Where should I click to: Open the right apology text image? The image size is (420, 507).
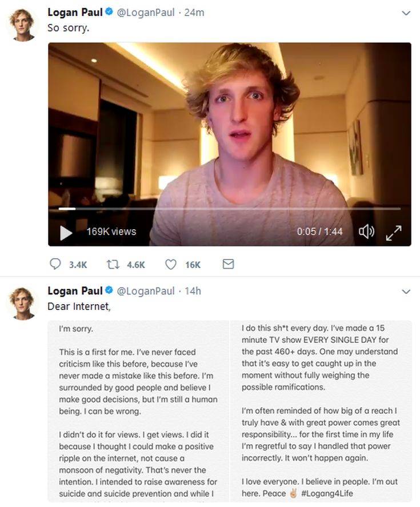(x=321, y=411)
